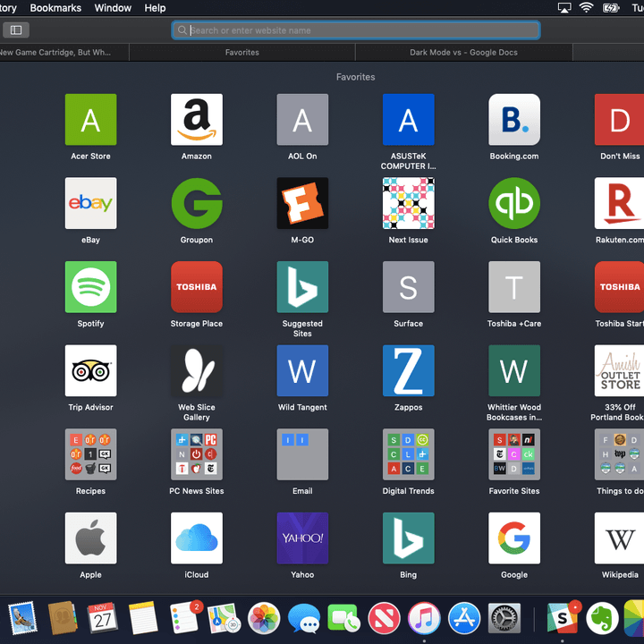This screenshot has width=644, height=644.
Task: Launch Mail from the Dock
Action: point(22,619)
